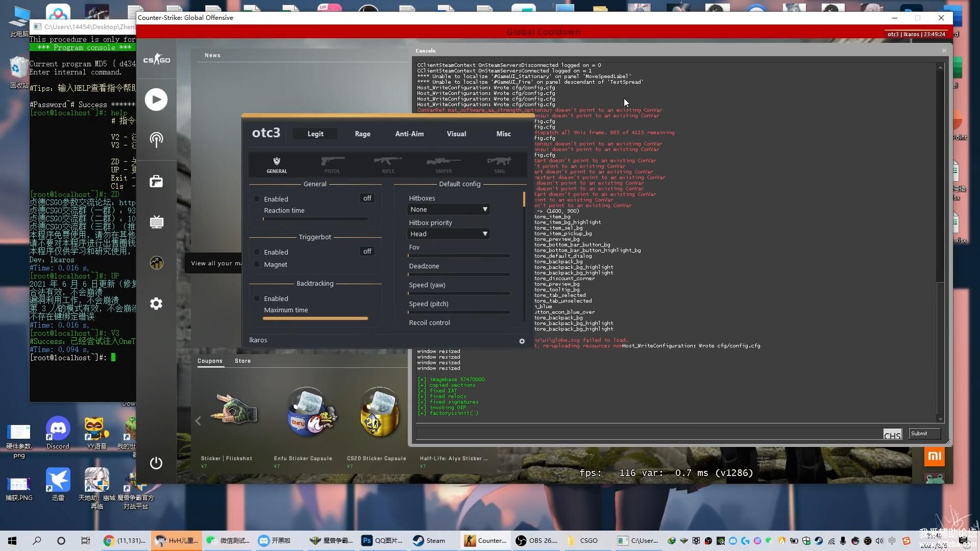Enable the Backtracking checkbox
980x551 pixels.
[257, 298]
